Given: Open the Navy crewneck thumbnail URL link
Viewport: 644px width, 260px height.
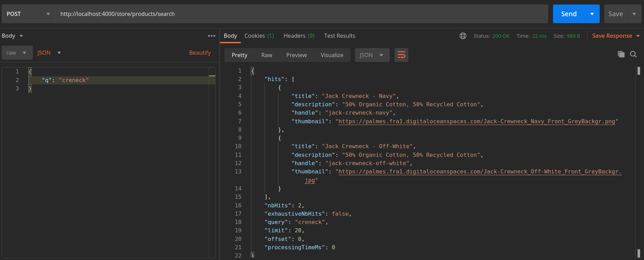Looking at the screenshot, I should coord(477,121).
